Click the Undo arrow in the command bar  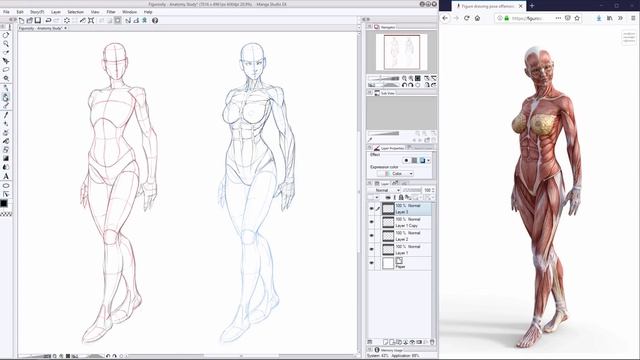[48, 20]
